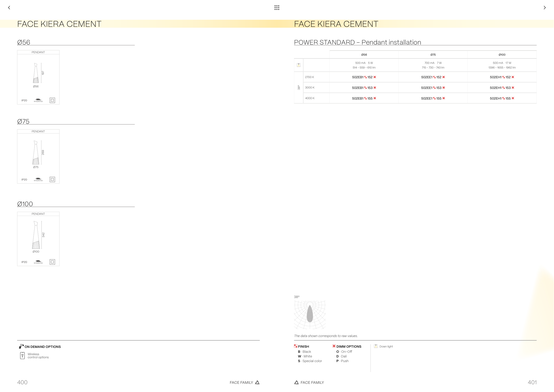
Task: Click the Down light legend icon
Action: 376,346
